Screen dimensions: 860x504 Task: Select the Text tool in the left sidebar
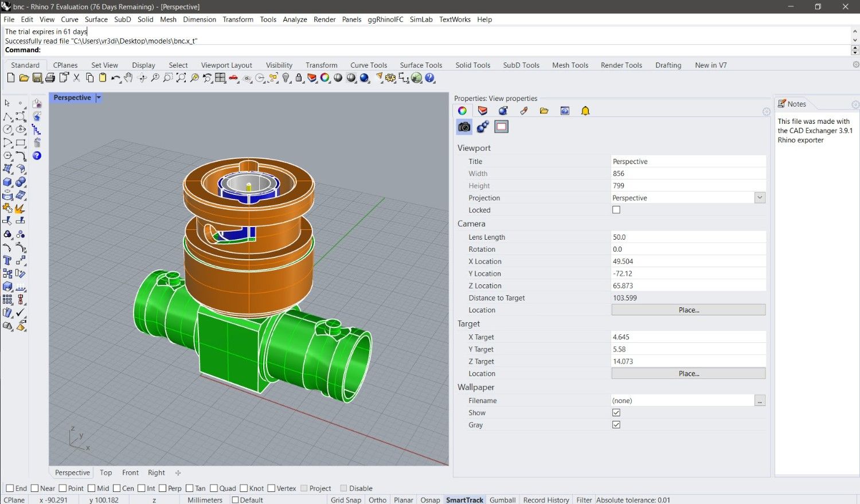click(x=7, y=260)
